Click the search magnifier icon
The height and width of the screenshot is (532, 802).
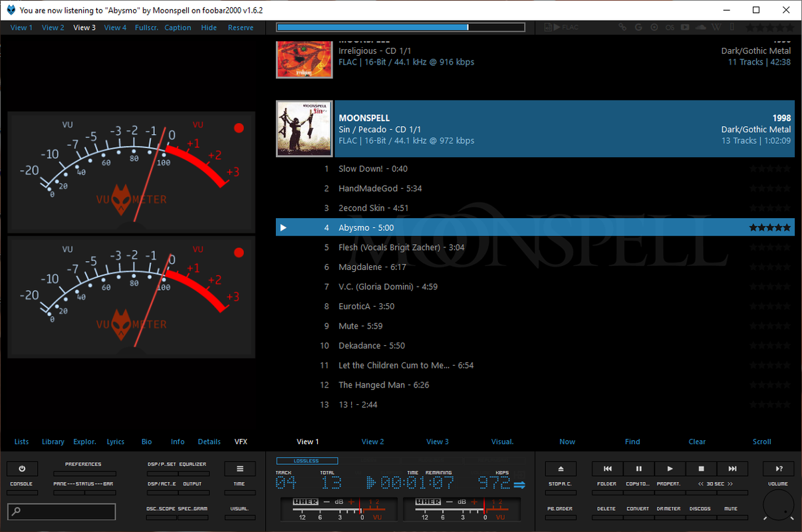pos(16,511)
